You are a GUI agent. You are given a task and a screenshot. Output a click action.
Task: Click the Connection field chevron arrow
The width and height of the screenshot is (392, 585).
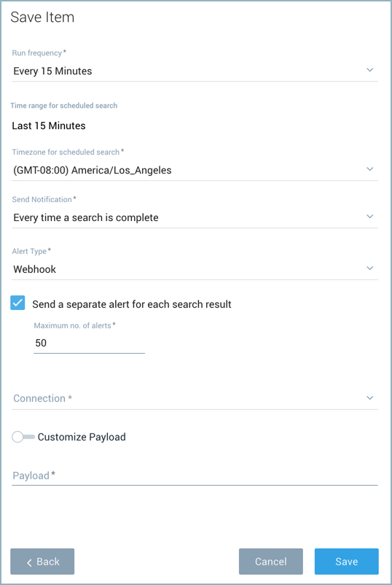[x=369, y=398]
